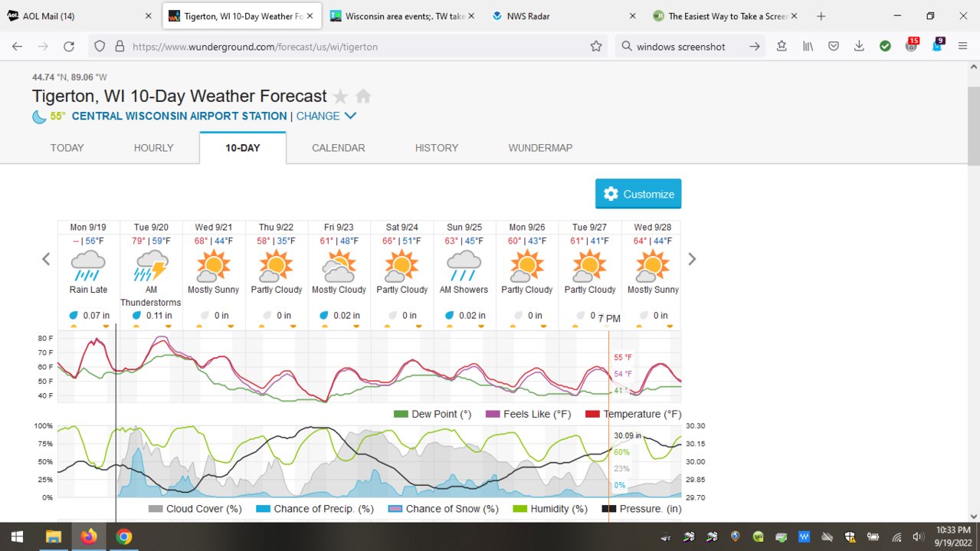
Task: Open the Ghostery extension with badge 9
Action: (936, 45)
